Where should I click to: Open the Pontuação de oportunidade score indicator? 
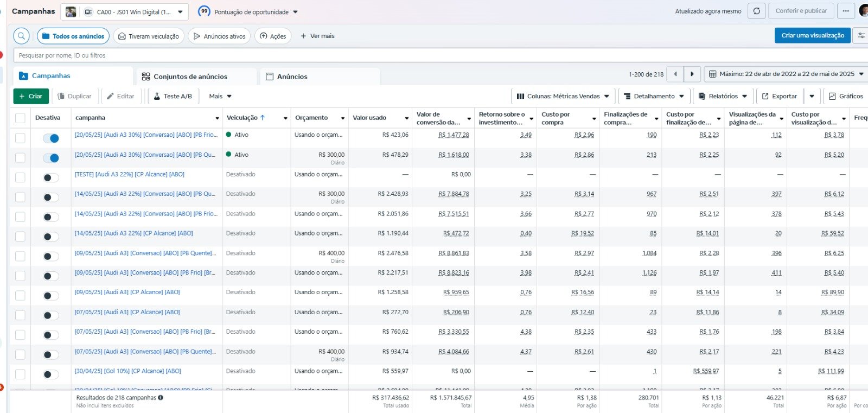[x=204, y=11]
